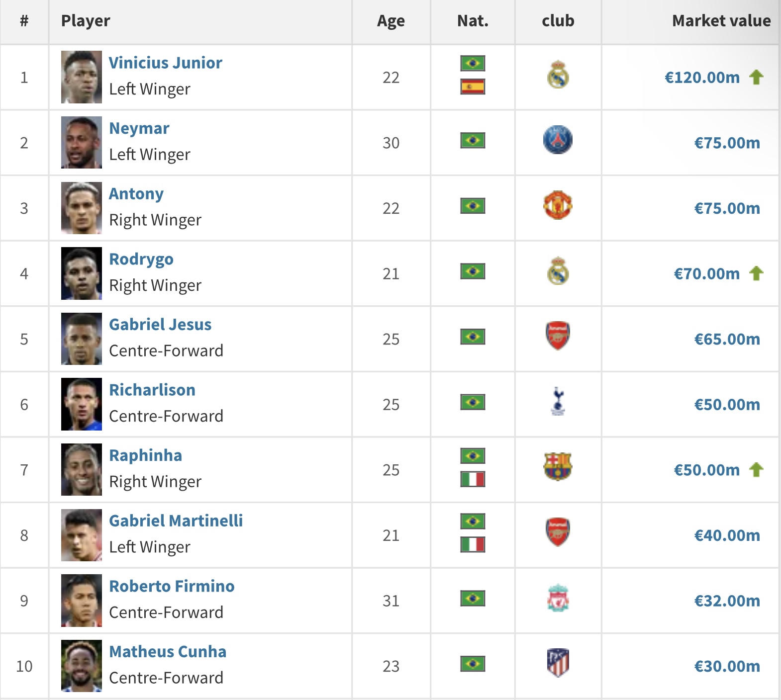Click Antony's player photo thumbnail

coord(82,208)
